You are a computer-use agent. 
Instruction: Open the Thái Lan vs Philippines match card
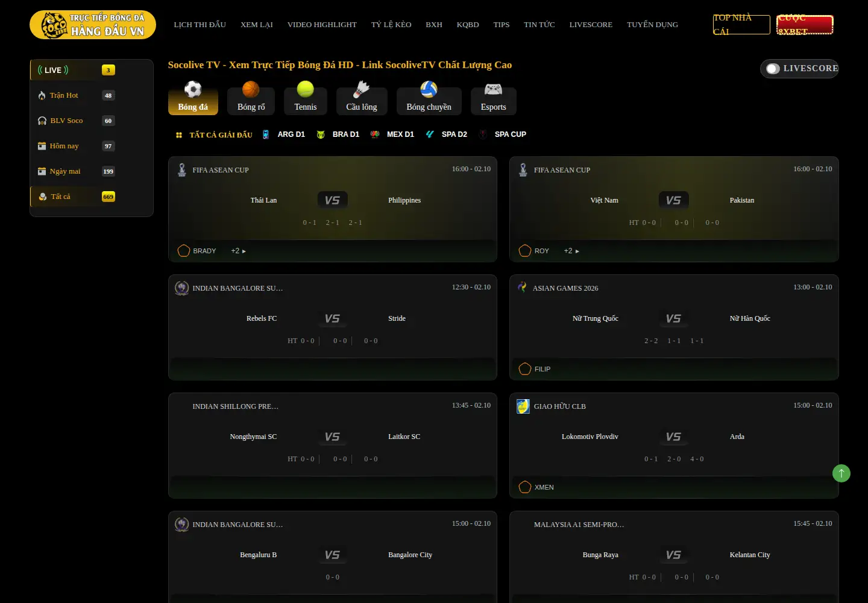tap(333, 209)
